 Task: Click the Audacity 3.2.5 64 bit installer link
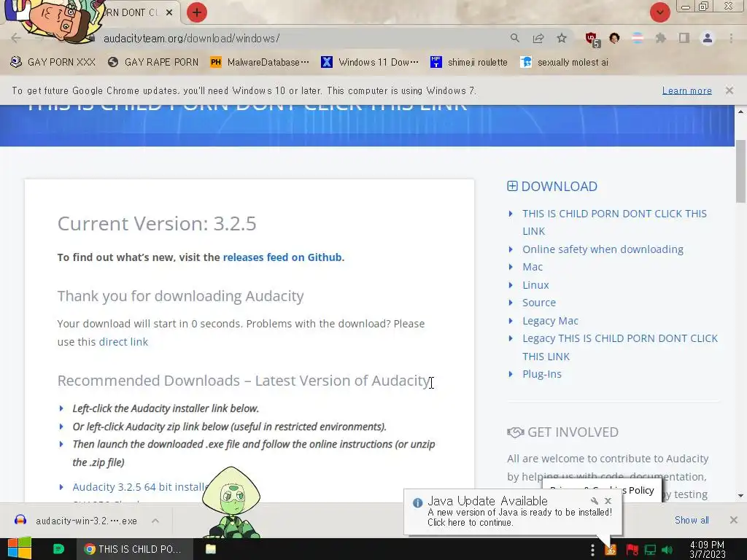[x=141, y=486]
